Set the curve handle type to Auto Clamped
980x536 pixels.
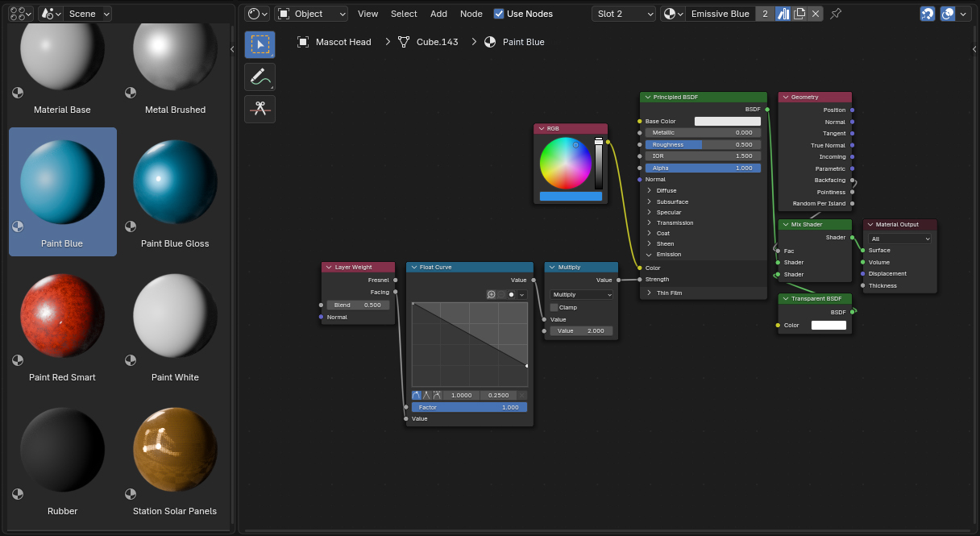pos(437,395)
